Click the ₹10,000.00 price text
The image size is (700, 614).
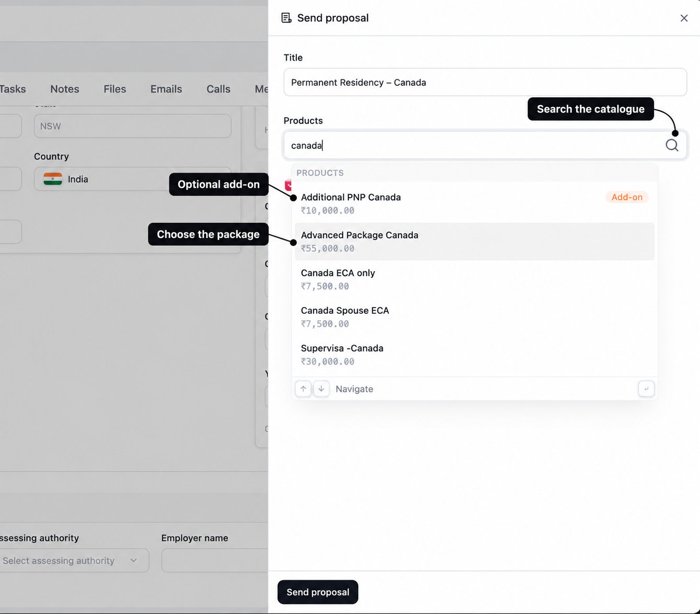click(328, 211)
